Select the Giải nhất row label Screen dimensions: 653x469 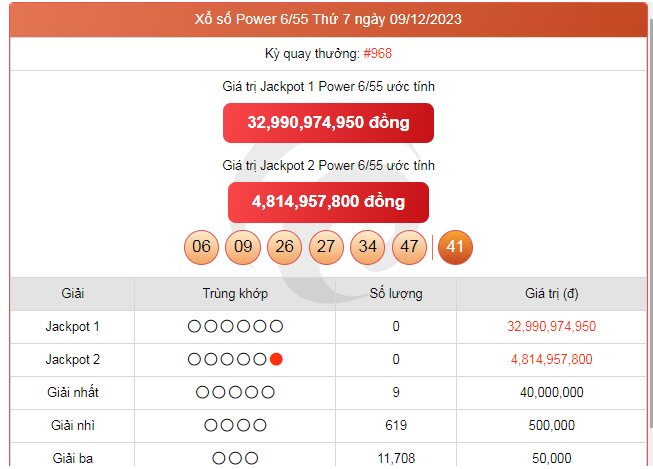72,392
